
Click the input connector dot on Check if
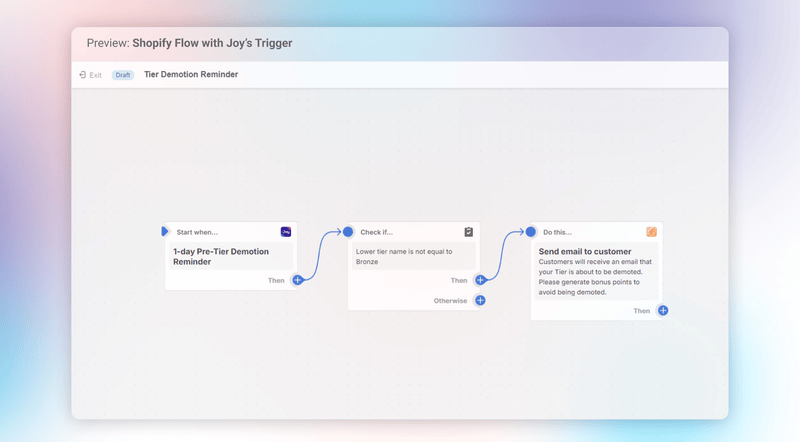coord(348,232)
